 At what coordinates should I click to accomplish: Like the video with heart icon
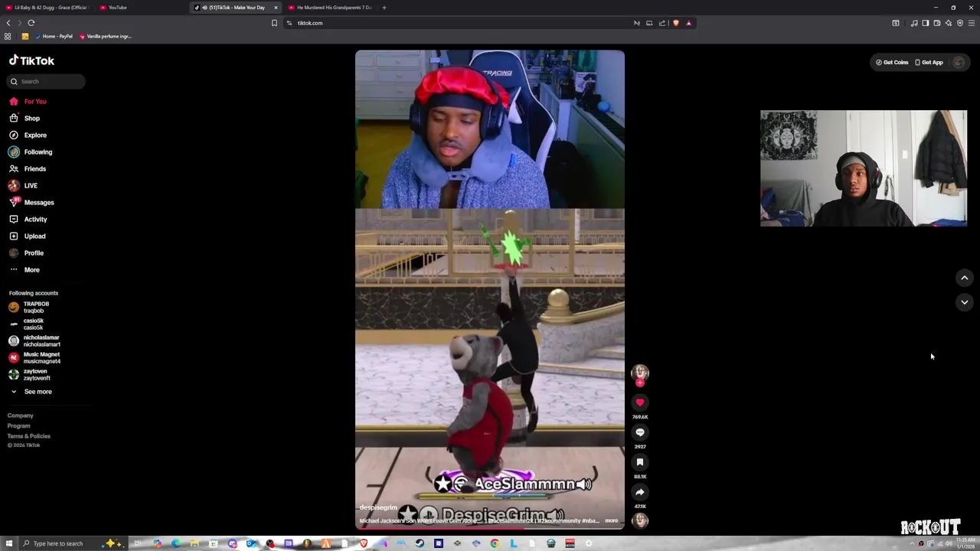(640, 403)
